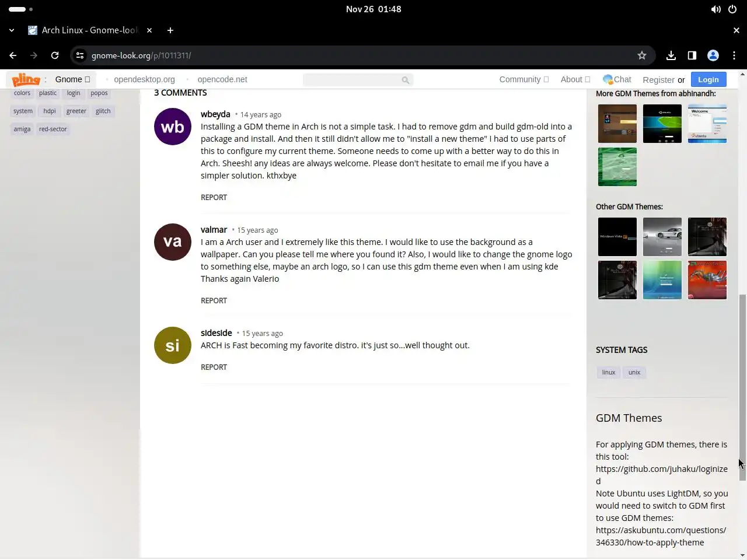
Task: Open a new browser tab
Action: [170, 30]
